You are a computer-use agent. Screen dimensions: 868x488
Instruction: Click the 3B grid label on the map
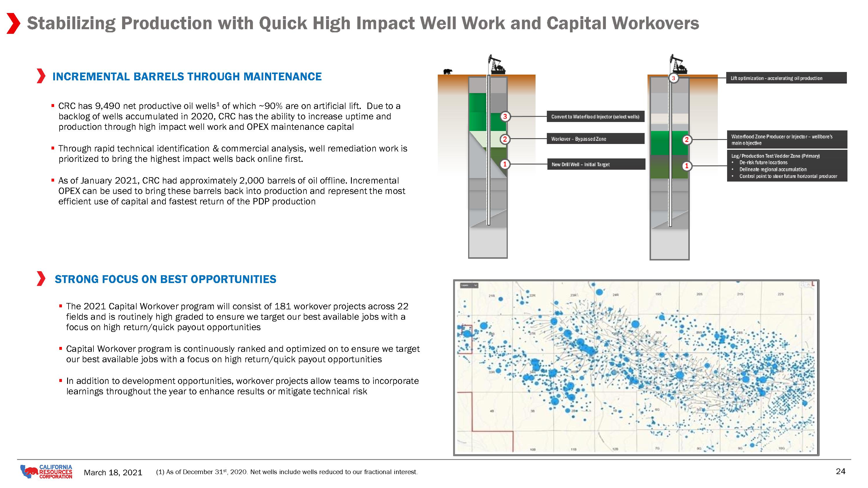point(532,411)
